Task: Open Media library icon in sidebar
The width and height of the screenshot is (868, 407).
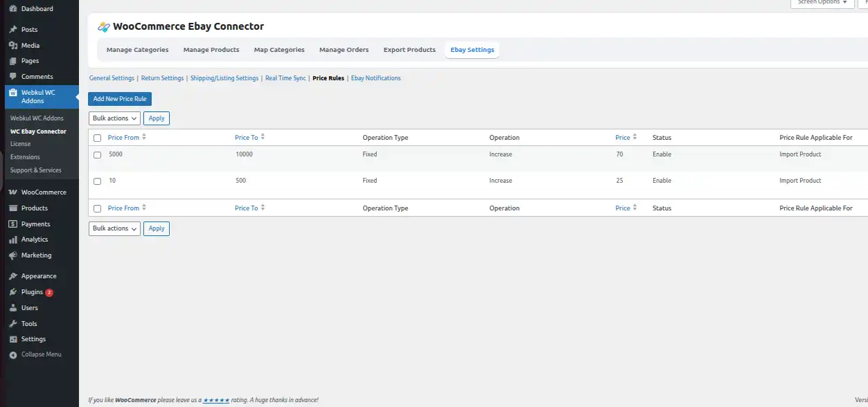Action: click(13, 46)
